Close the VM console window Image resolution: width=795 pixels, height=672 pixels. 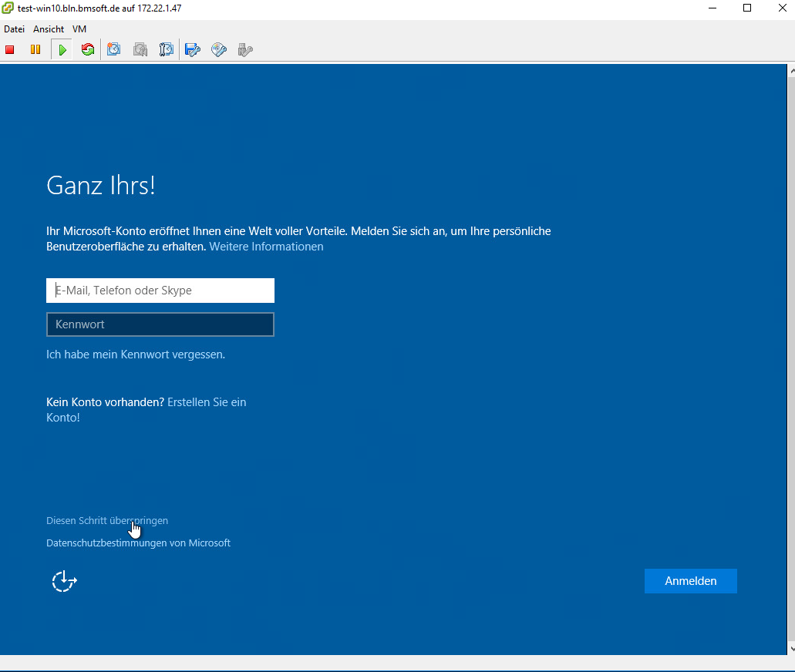coord(783,8)
